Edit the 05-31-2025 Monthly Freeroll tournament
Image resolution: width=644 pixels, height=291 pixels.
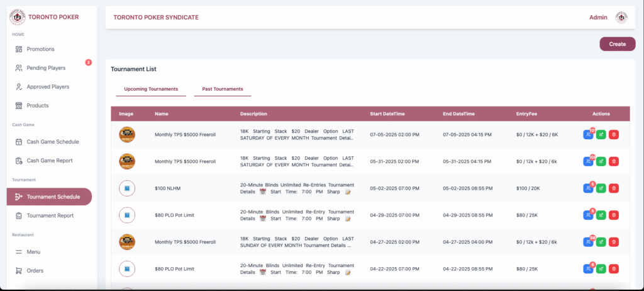pyautogui.click(x=601, y=161)
